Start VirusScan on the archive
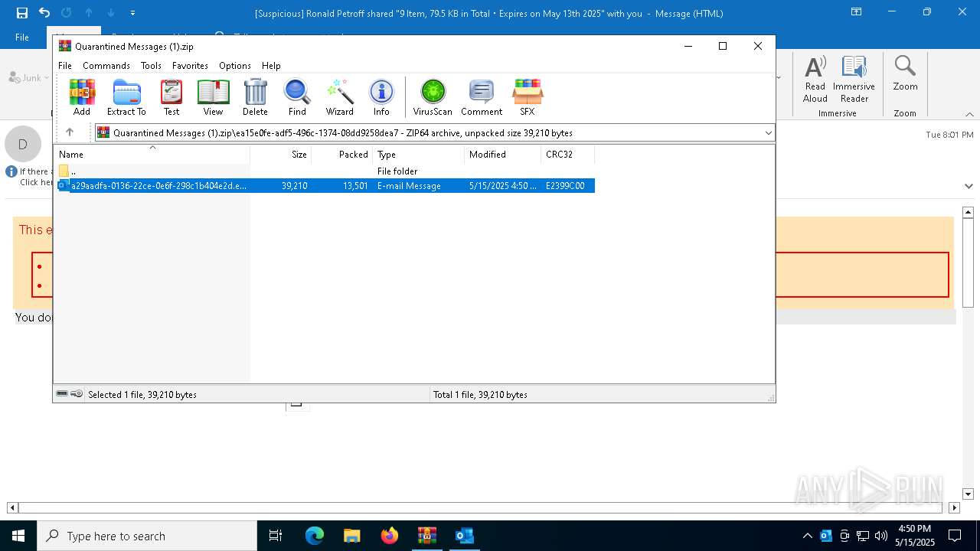Screen dimensions: 980x551 click(433, 97)
